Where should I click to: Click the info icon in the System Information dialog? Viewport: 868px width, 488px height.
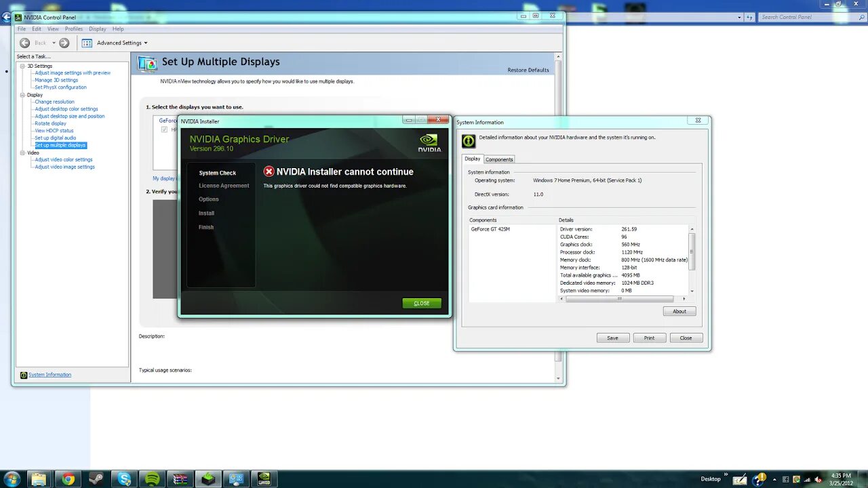click(x=469, y=141)
